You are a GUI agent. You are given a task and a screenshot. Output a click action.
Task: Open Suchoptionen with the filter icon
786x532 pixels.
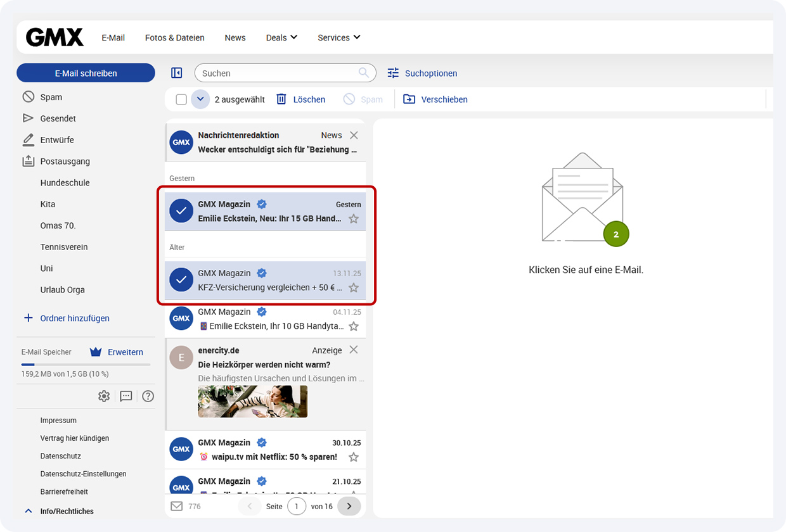[x=392, y=73]
